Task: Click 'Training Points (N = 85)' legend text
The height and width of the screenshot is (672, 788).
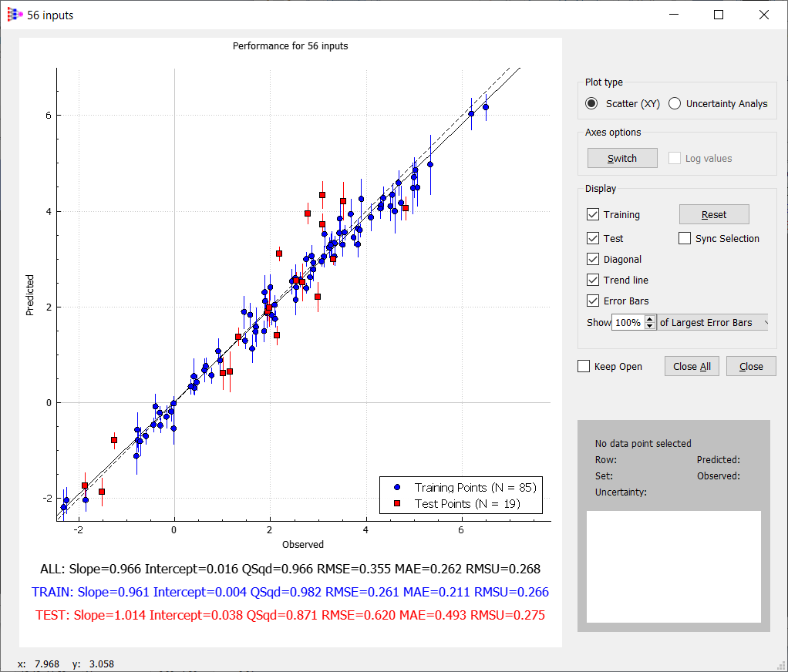Action: [x=476, y=487]
